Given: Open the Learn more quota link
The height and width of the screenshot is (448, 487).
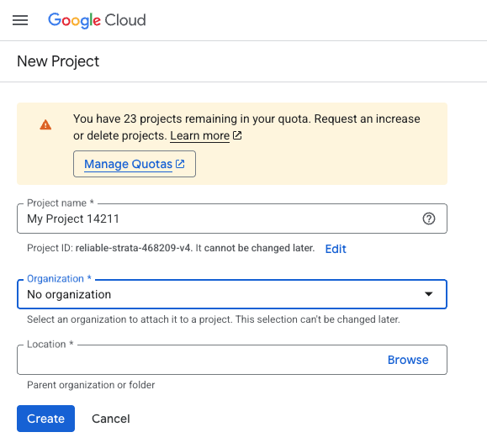Looking at the screenshot, I should 199,135.
